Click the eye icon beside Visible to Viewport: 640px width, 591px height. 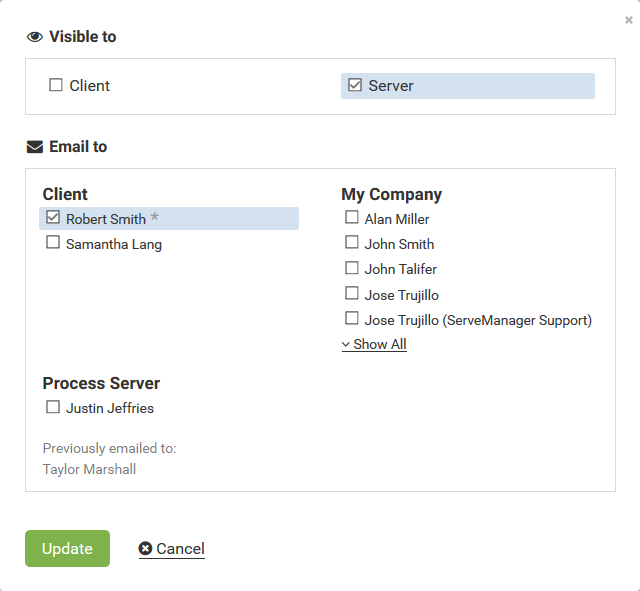[35, 37]
